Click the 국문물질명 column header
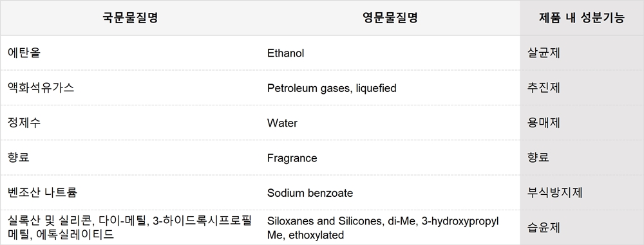Image resolution: width=644 pixels, height=245 pixels. point(130,18)
